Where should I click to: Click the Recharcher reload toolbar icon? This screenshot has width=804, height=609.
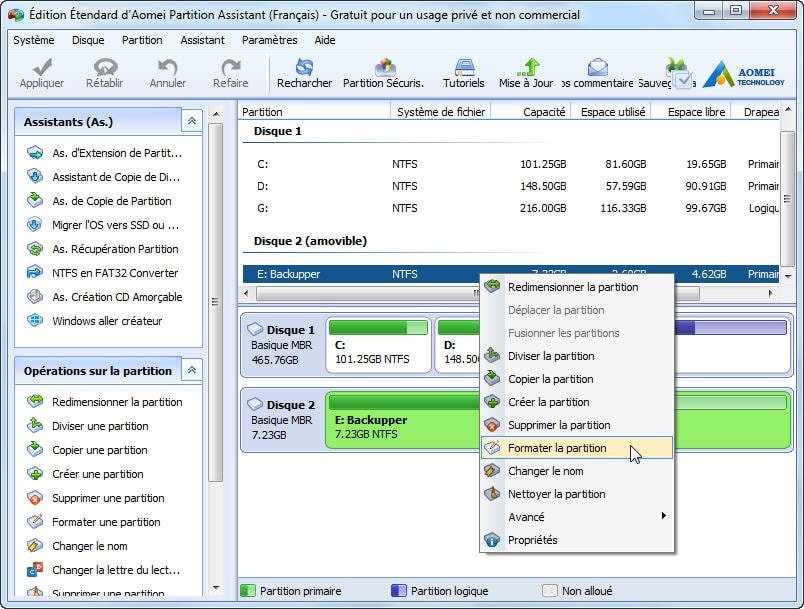304,67
